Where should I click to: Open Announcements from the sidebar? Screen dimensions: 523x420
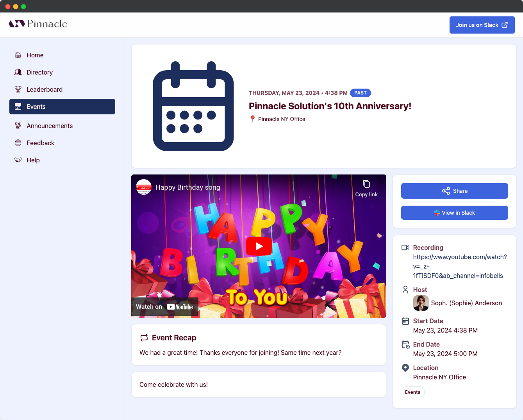62,126
